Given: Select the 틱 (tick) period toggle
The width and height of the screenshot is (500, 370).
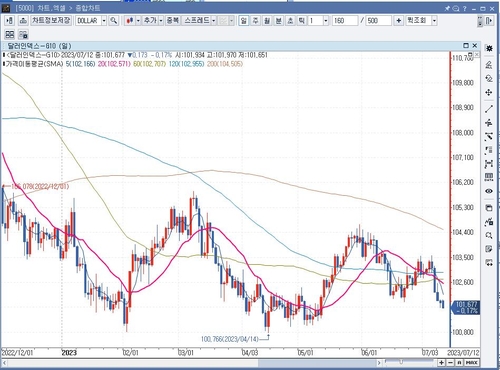Looking at the screenshot, I should point(301,21).
